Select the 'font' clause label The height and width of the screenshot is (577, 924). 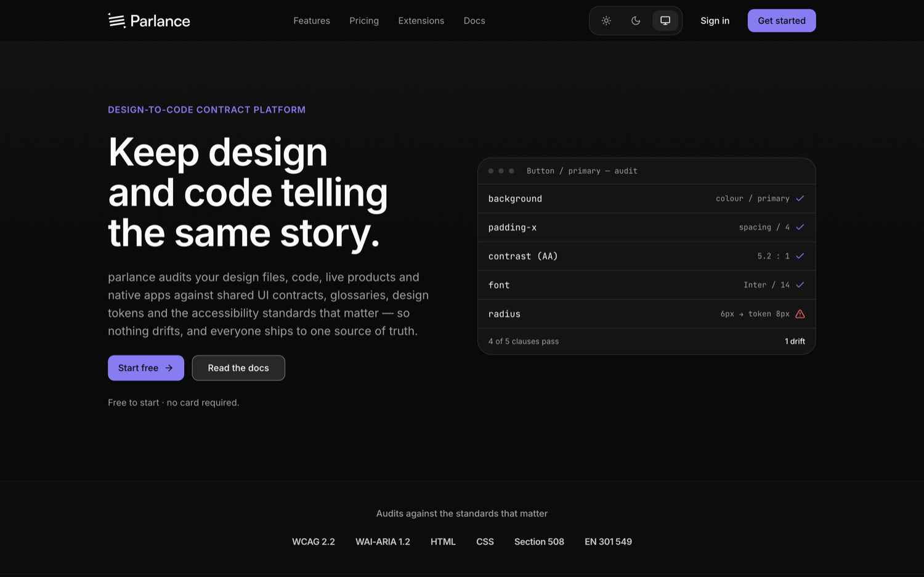[499, 285]
